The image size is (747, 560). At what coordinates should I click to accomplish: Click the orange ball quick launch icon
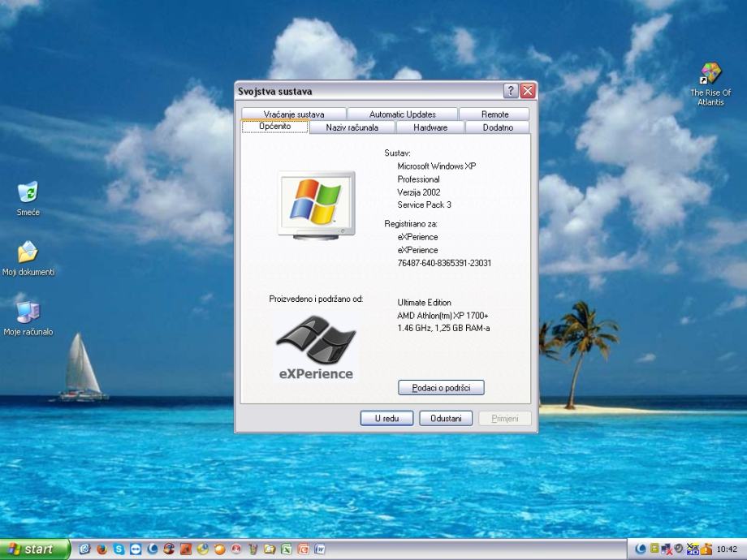(x=219, y=549)
